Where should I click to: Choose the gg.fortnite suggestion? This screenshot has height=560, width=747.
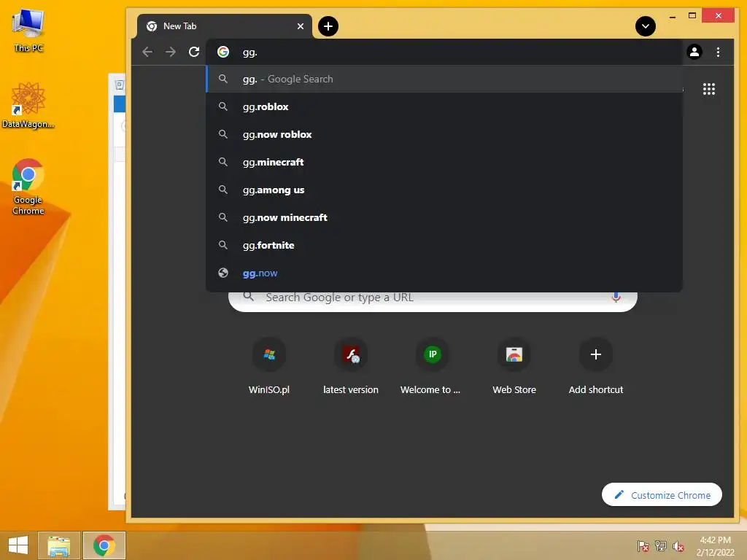pyautogui.click(x=444, y=245)
